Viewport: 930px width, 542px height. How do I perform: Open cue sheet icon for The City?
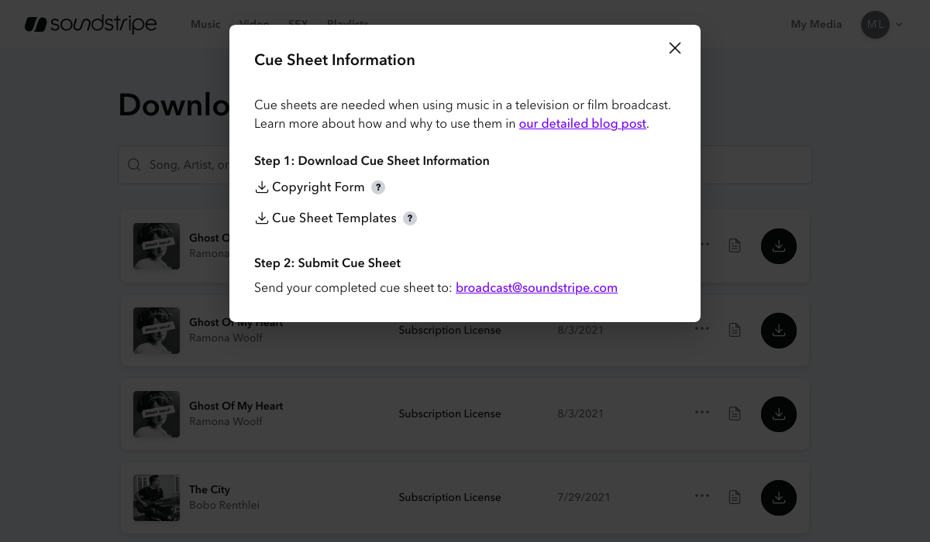pos(735,497)
